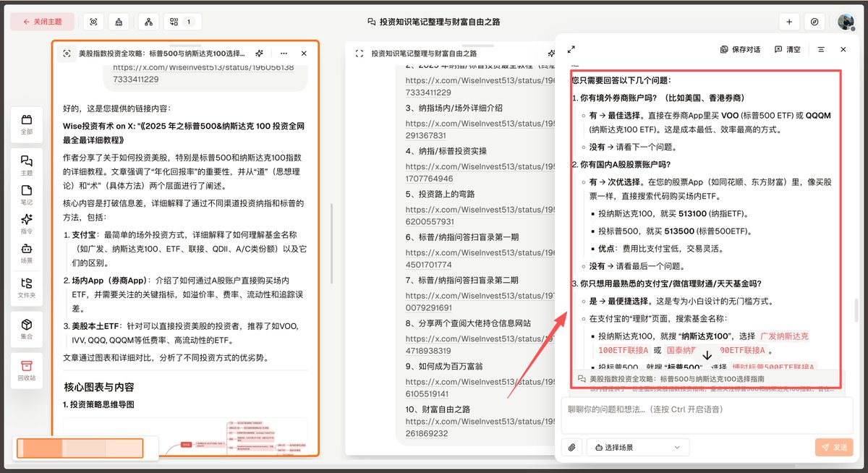The width and height of the screenshot is (868, 473).
Task: Click the heading 1. 投资策略思维导图
Action: [98, 405]
